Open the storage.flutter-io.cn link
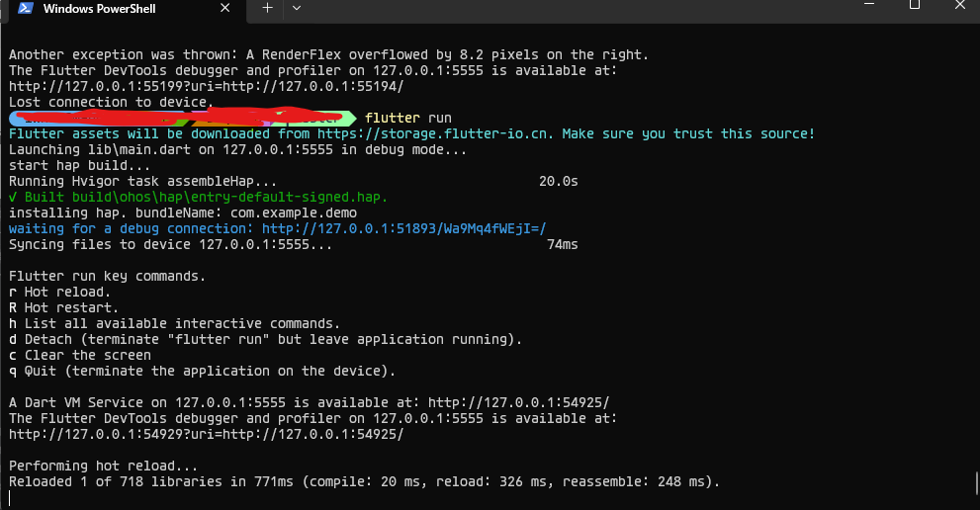The width and height of the screenshot is (980, 510). [435, 133]
